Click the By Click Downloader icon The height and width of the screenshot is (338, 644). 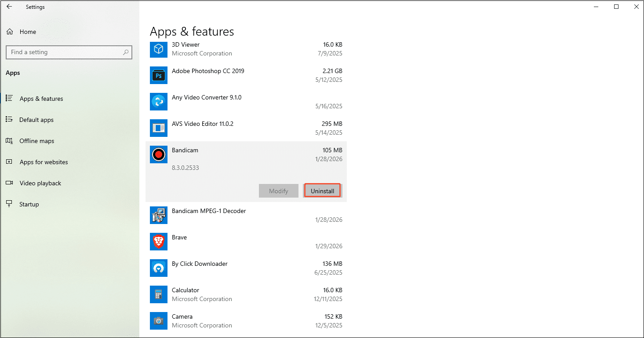(x=158, y=268)
